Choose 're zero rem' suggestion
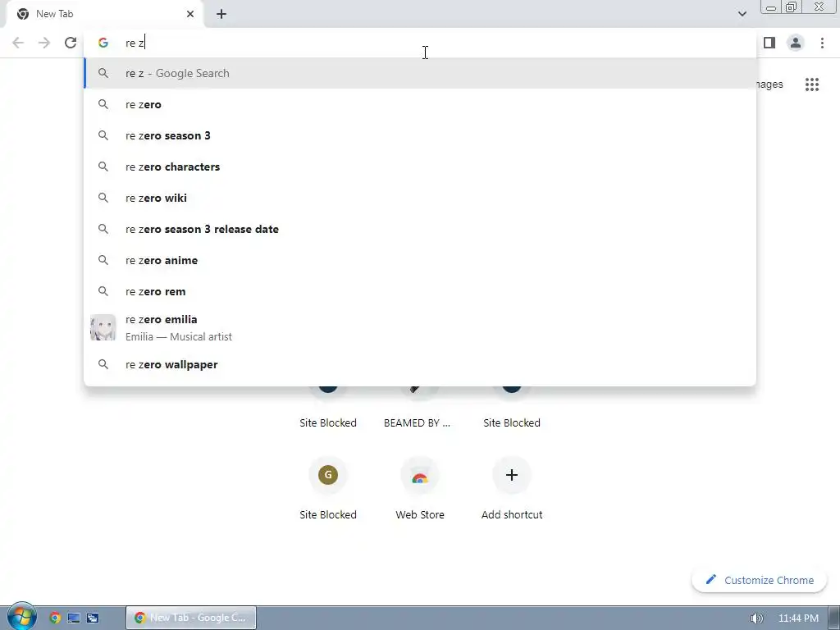Viewport: 840px width, 630px height. coord(420,291)
